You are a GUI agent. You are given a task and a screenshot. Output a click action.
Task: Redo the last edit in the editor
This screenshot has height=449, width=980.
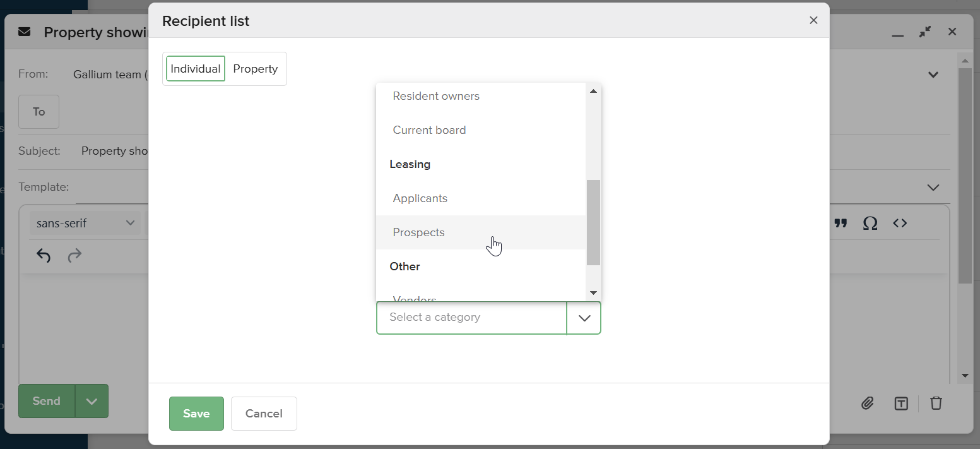(74, 255)
